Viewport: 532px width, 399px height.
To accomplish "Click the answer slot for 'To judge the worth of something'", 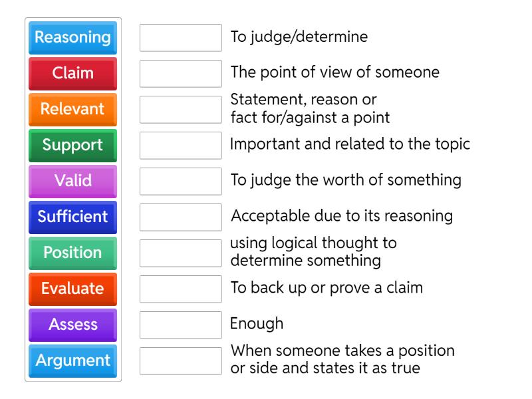I will click(x=180, y=182).
